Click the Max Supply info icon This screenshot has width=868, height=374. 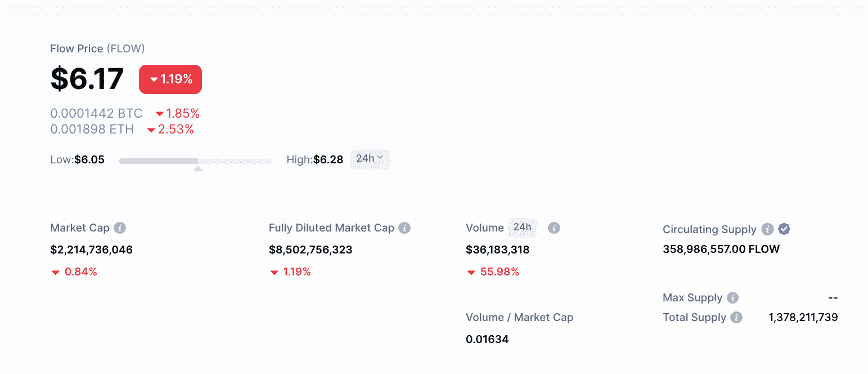(732, 298)
